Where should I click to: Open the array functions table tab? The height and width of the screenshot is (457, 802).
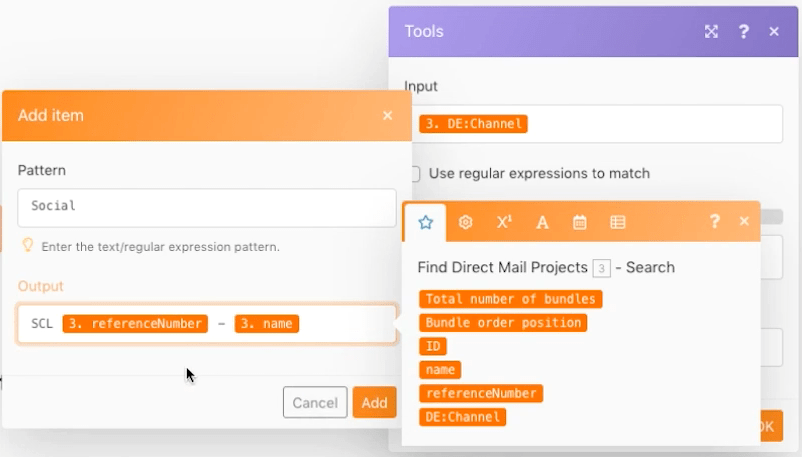pos(617,222)
